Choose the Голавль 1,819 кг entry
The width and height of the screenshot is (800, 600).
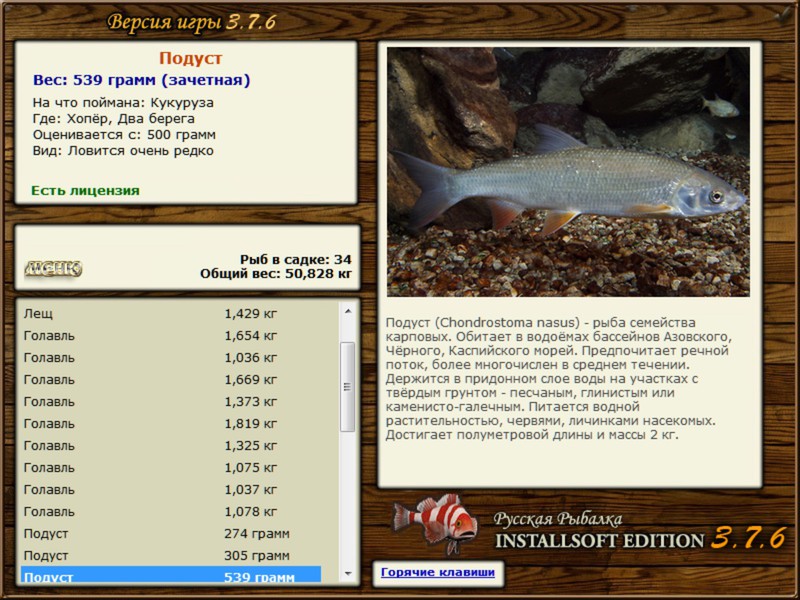[170, 424]
